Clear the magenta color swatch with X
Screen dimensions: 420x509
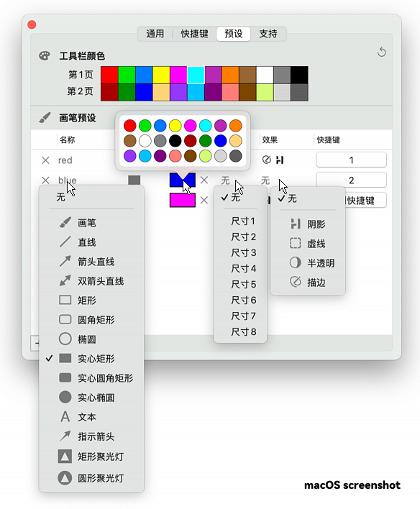pyautogui.click(x=204, y=201)
